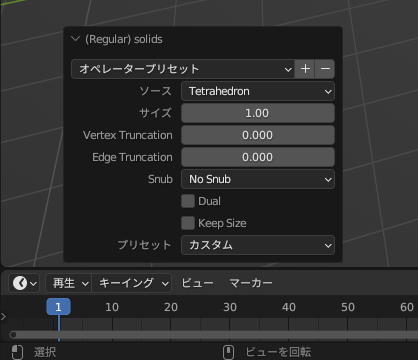The image size is (418, 360).
Task: Enable the Dual checkbox
Action: 188,201
